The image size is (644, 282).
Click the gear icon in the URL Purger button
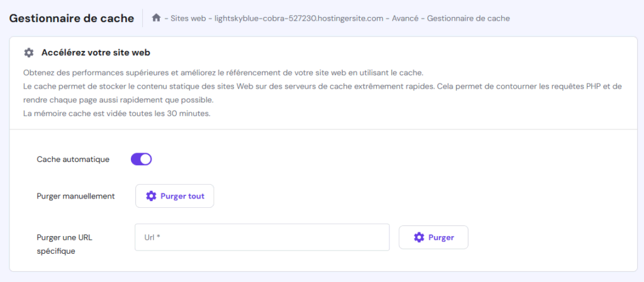coord(419,237)
